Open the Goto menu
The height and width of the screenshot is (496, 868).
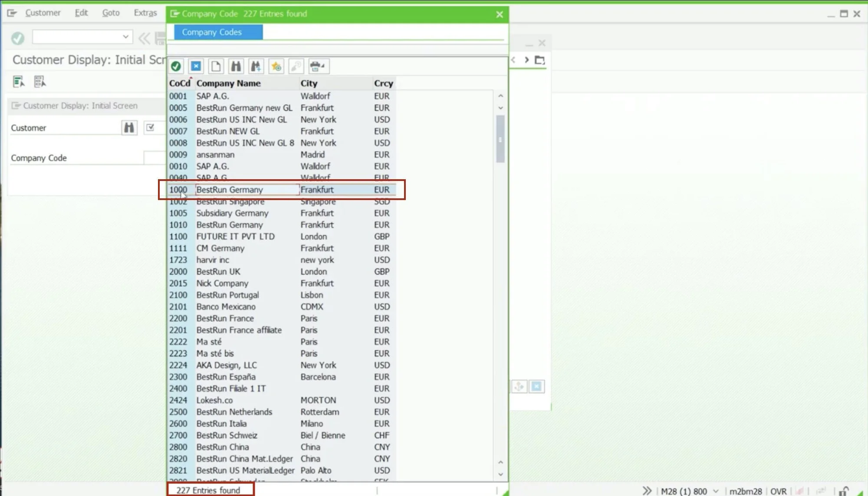click(x=111, y=13)
